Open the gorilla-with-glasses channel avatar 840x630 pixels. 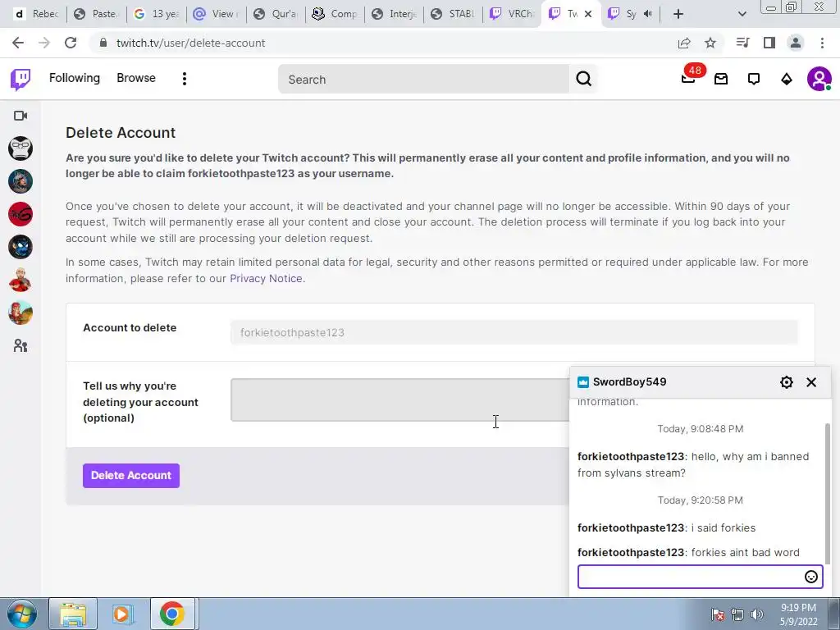[x=21, y=148]
